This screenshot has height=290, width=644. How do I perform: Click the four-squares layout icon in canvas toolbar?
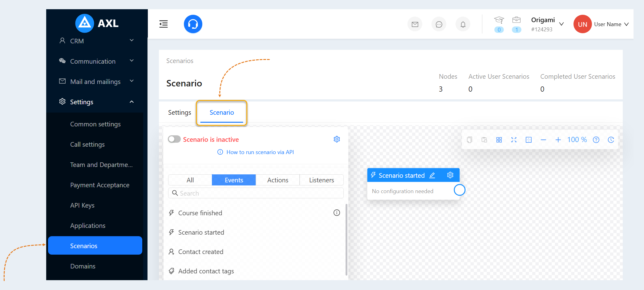[499, 140]
